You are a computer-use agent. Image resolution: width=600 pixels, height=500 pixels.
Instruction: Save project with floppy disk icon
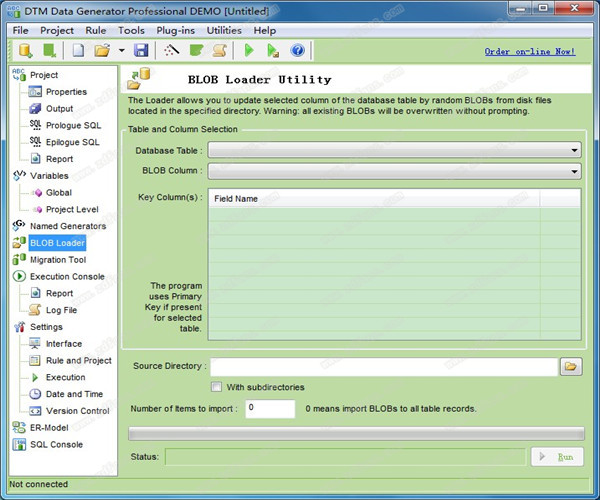[141, 50]
